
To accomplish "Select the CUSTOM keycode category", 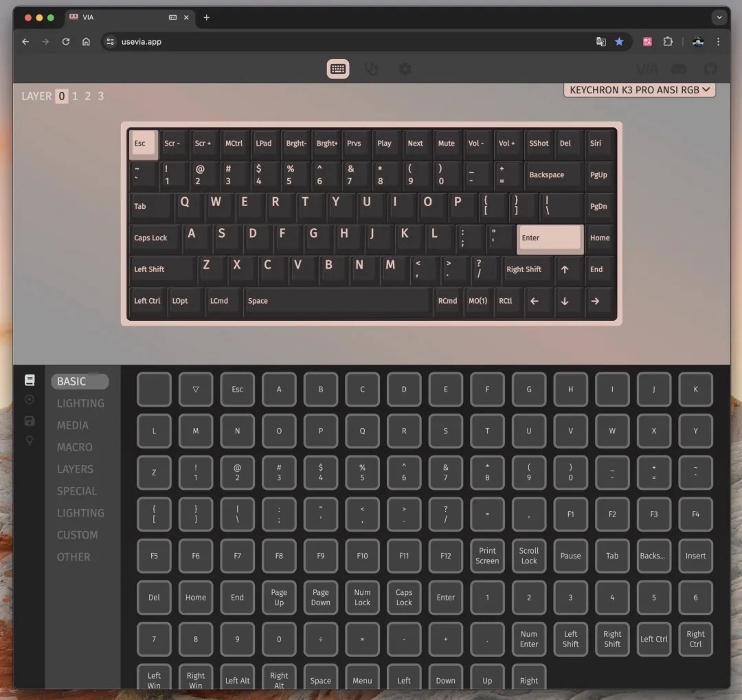I will (x=77, y=535).
